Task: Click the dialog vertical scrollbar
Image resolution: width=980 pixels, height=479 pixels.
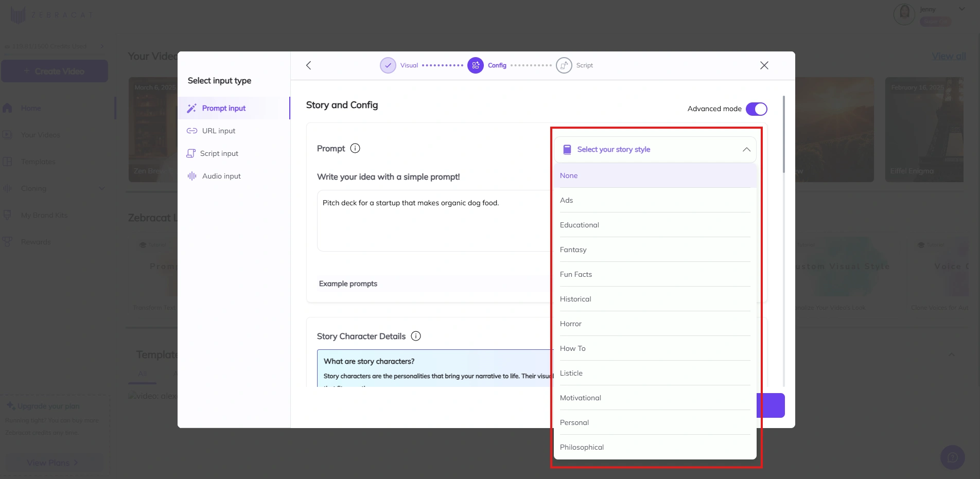Action: click(x=784, y=135)
